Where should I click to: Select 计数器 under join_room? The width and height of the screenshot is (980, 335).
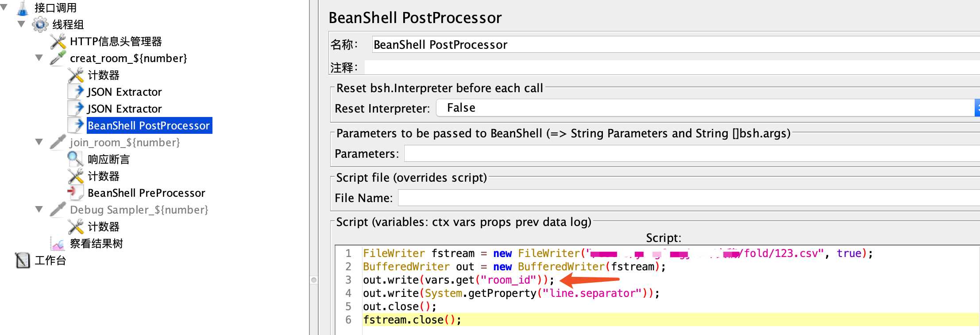click(104, 176)
